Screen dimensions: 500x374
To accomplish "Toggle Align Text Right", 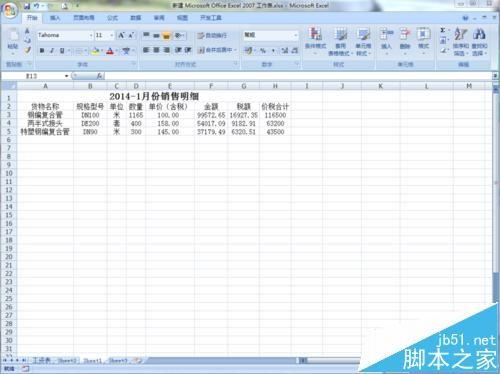I will tap(166, 50).
